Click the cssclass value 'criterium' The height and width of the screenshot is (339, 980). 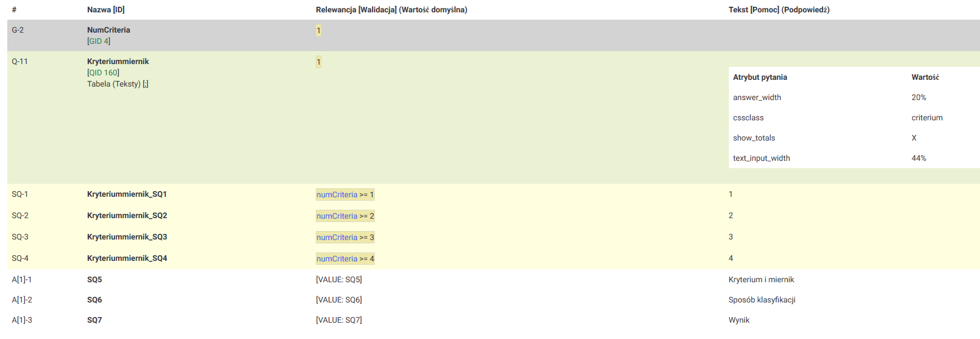pyautogui.click(x=927, y=117)
